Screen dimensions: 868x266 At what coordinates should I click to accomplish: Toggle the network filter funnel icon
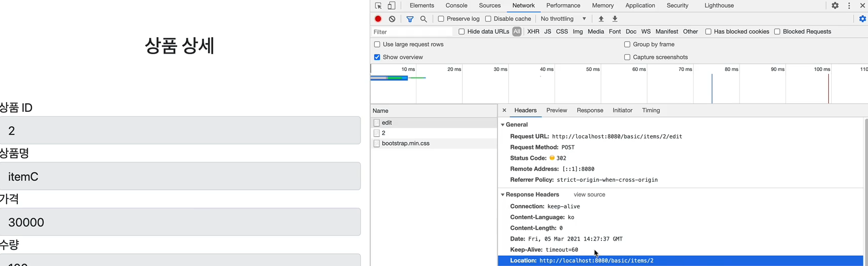[x=410, y=19]
